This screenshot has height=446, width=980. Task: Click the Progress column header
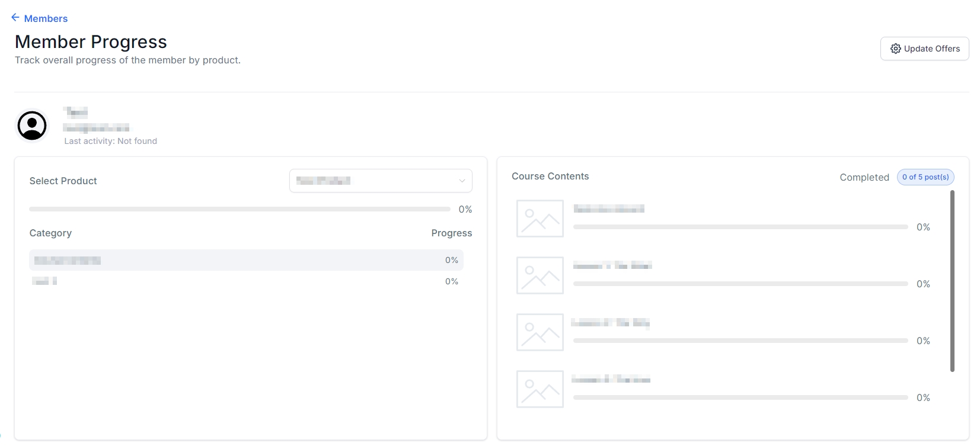451,233
